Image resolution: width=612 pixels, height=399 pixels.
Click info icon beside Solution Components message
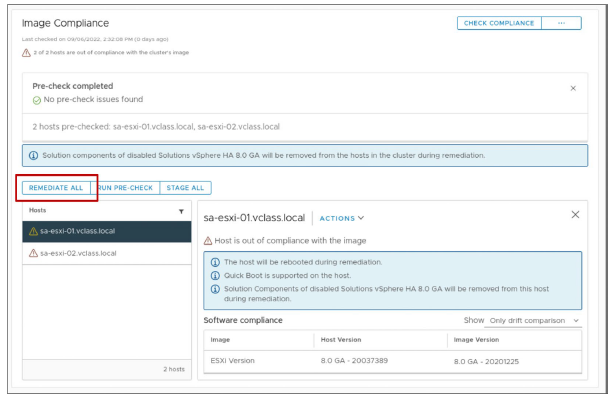pos(215,289)
